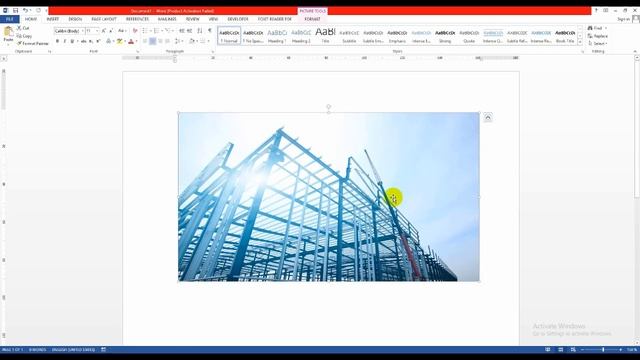Align text to the left
Screen dimensions: 640x360
click(145, 41)
